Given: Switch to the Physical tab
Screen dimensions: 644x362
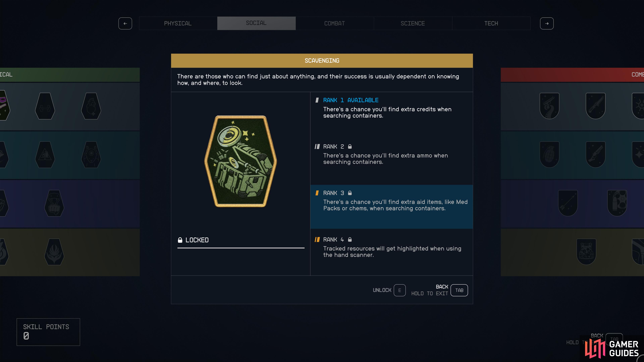Looking at the screenshot, I should [x=178, y=23].
